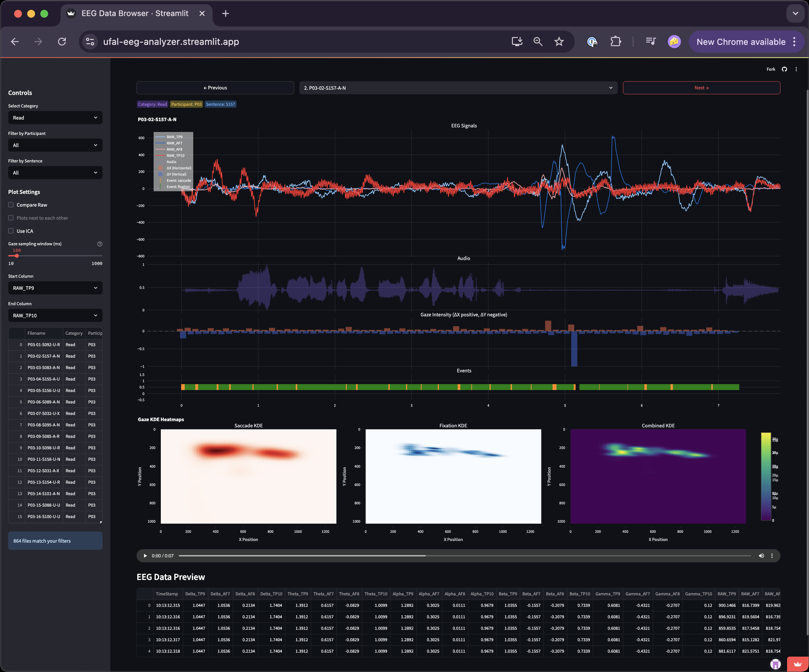Open the Select Category dropdown
The image size is (809, 672).
click(x=55, y=118)
